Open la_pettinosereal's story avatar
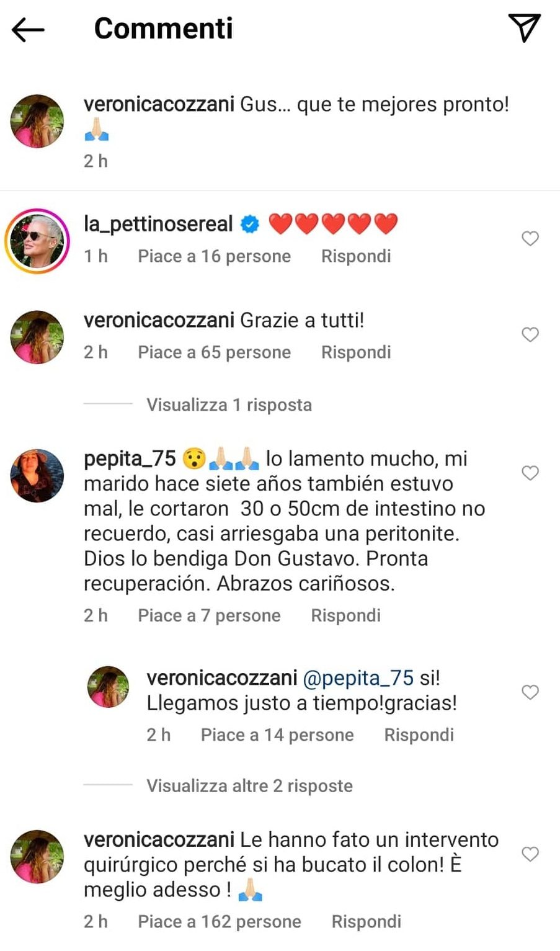The height and width of the screenshot is (951, 560). [37, 241]
